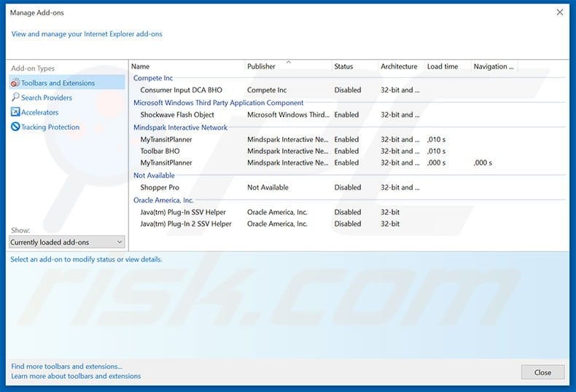Open the Show dropdown 'Currently loaded add-ons'
Viewport: 576px width, 392px height.
point(67,242)
